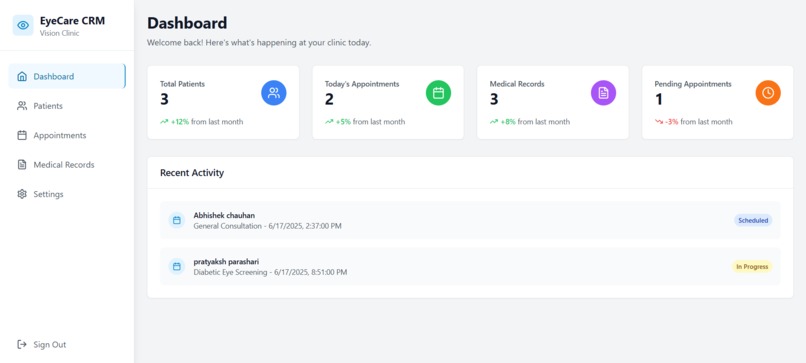
Task: Click the +5% from last month text
Action: click(370, 122)
